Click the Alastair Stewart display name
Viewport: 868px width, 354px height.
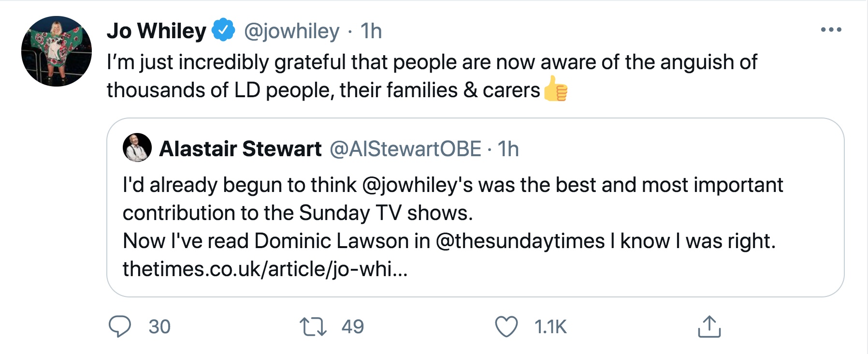pos(240,148)
